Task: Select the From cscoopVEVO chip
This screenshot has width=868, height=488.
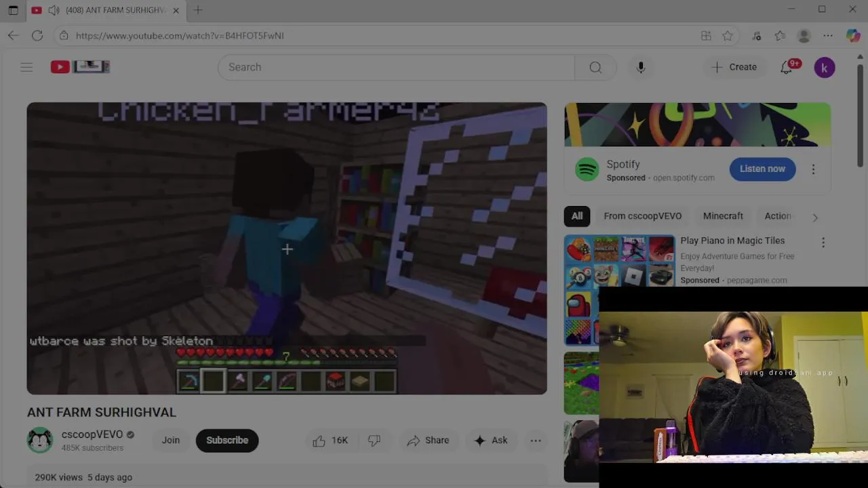Action: coord(643,216)
